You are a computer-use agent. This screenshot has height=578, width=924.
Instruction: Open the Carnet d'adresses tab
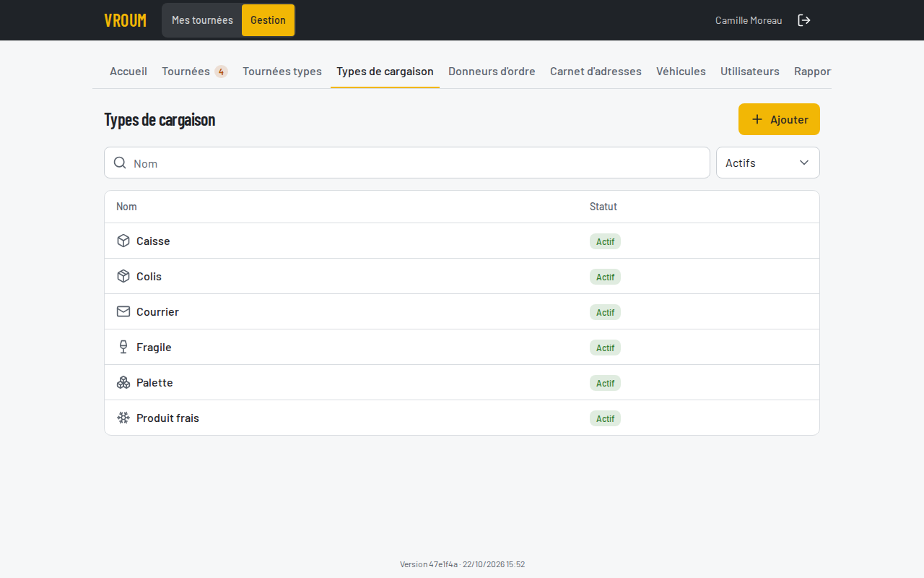click(x=596, y=72)
